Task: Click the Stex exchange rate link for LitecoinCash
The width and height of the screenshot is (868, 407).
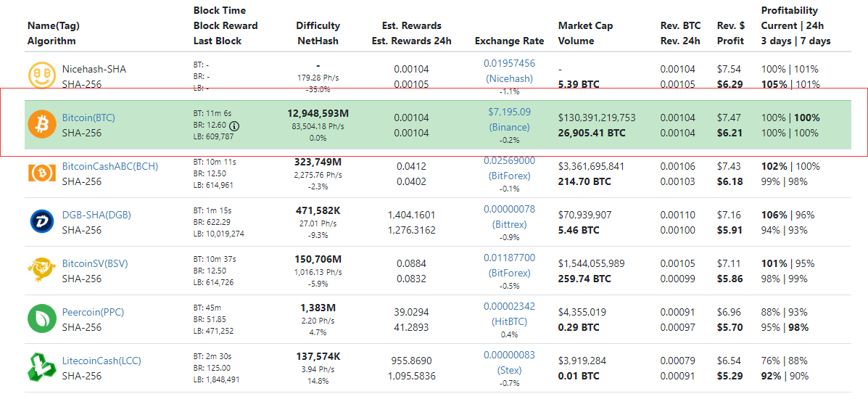Action: pyautogui.click(x=509, y=370)
